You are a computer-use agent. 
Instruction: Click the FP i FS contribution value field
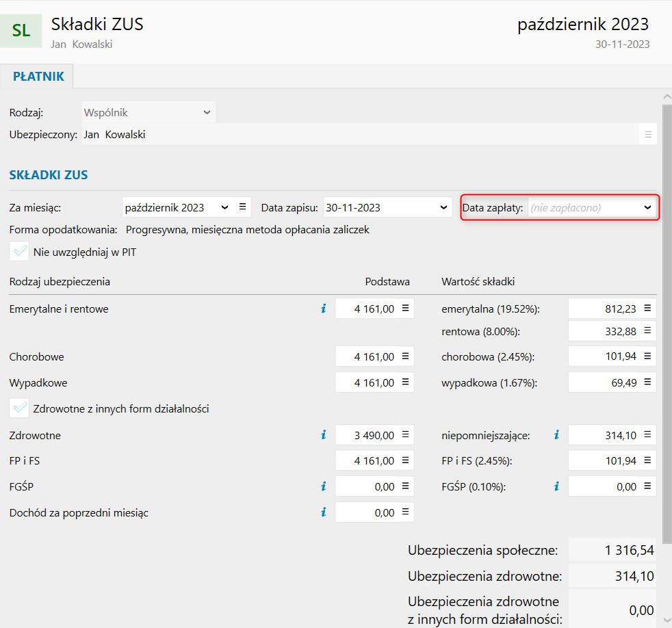pos(602,460)
